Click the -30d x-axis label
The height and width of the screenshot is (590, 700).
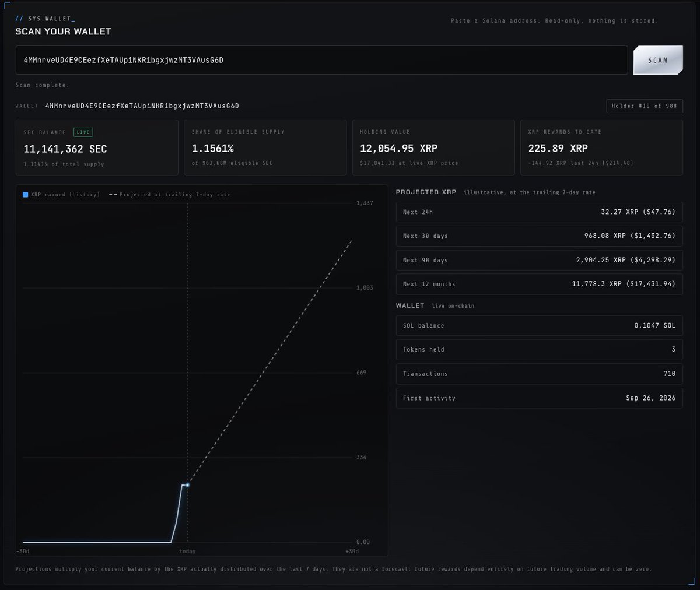[24, 552]
